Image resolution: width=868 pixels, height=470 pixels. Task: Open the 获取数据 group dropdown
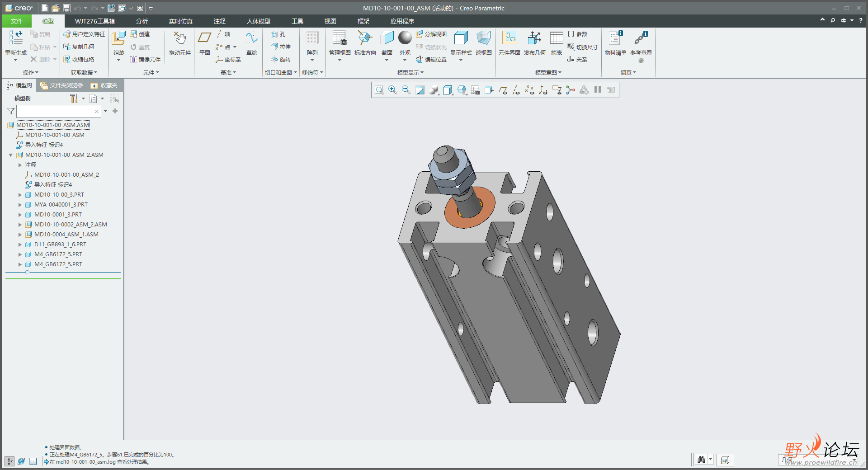[x=84, y=72]
